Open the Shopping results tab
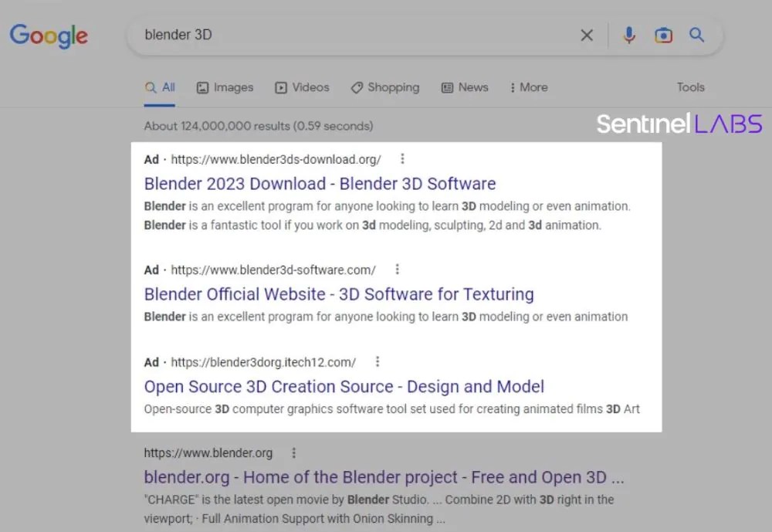This screenshot has width=772, height=532. tap(384, 87)
